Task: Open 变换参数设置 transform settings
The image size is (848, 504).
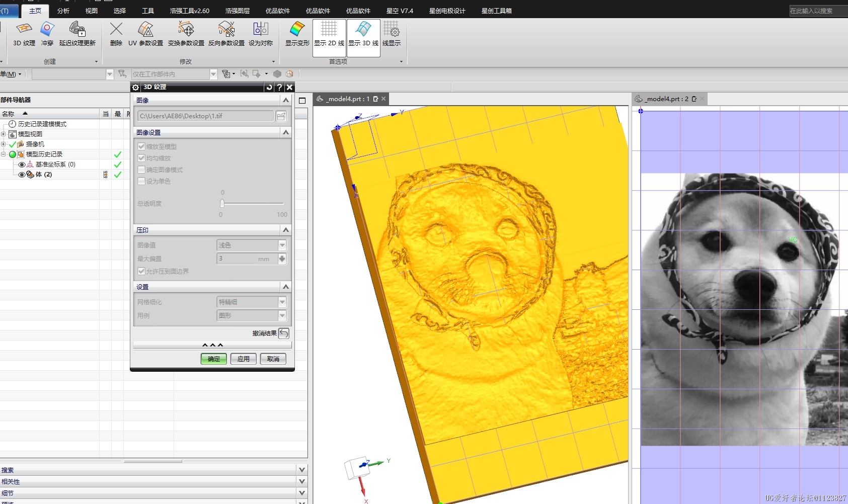Action: click(186, 34)
